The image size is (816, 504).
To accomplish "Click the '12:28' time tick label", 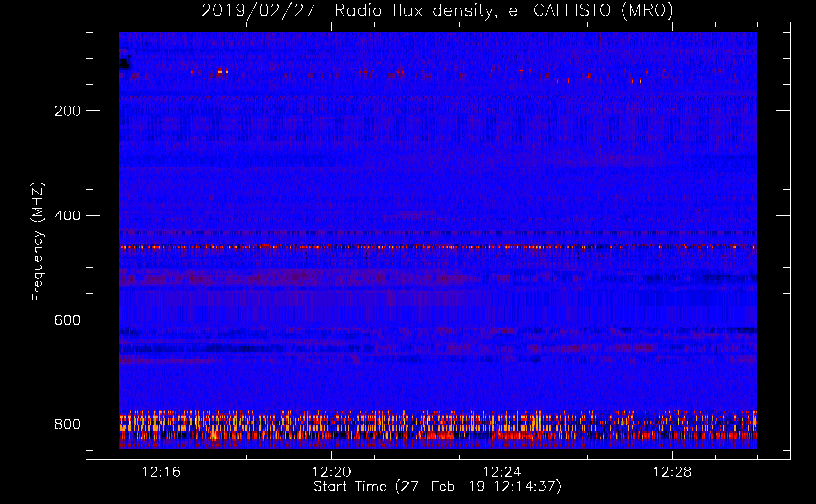I will 672,472.
